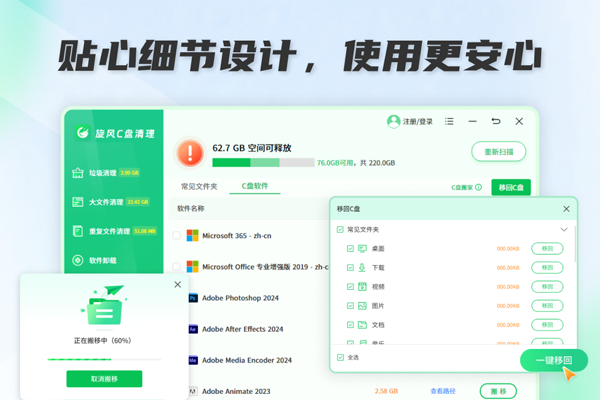The image size is (600, 400).
Task: Click the 文档 documents folder icon
Action: (x=362, y=325)
